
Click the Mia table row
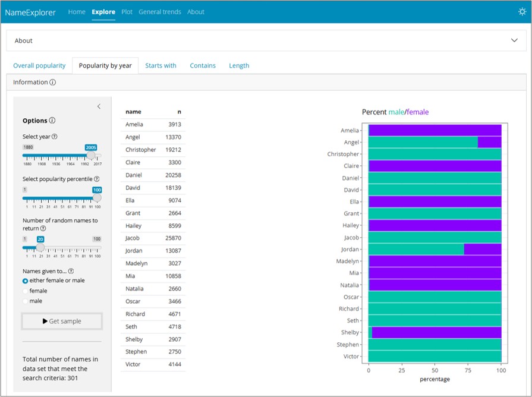tap(153, 276)
